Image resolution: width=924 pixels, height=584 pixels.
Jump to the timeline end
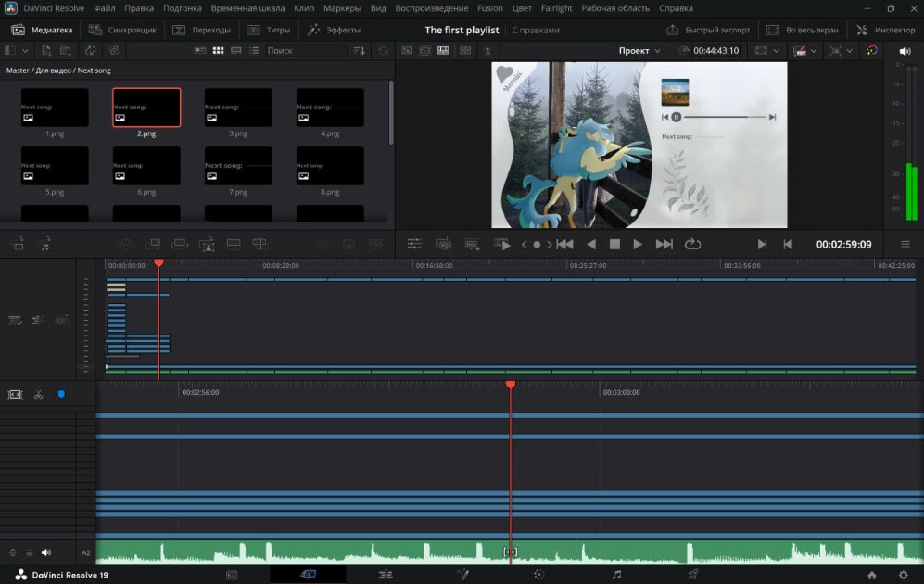coord(665,244)
